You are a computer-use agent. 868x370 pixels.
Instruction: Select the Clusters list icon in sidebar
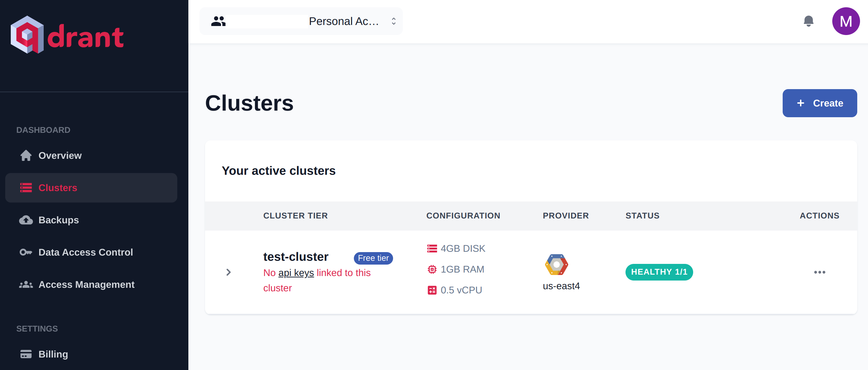click(26, 188)
